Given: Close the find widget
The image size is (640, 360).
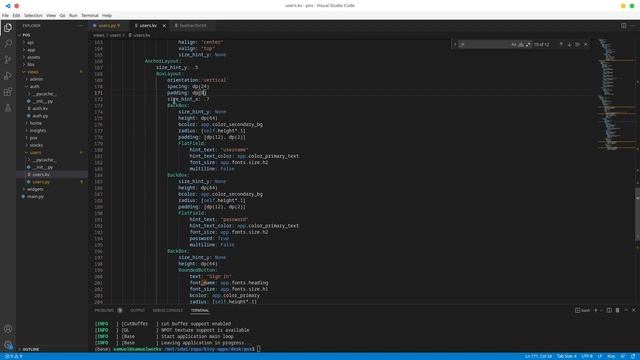Looking at the screenshot, I should tap(586, 44).
